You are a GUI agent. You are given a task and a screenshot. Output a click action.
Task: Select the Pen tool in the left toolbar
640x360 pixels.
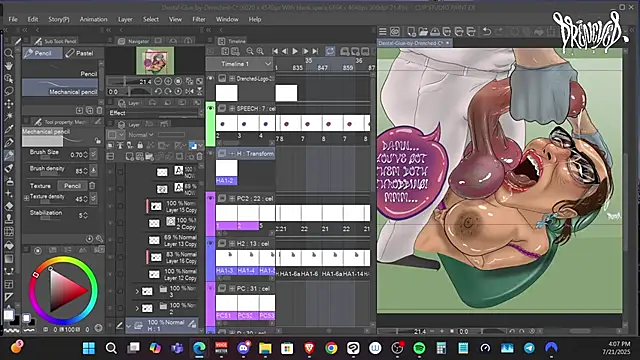9,142
